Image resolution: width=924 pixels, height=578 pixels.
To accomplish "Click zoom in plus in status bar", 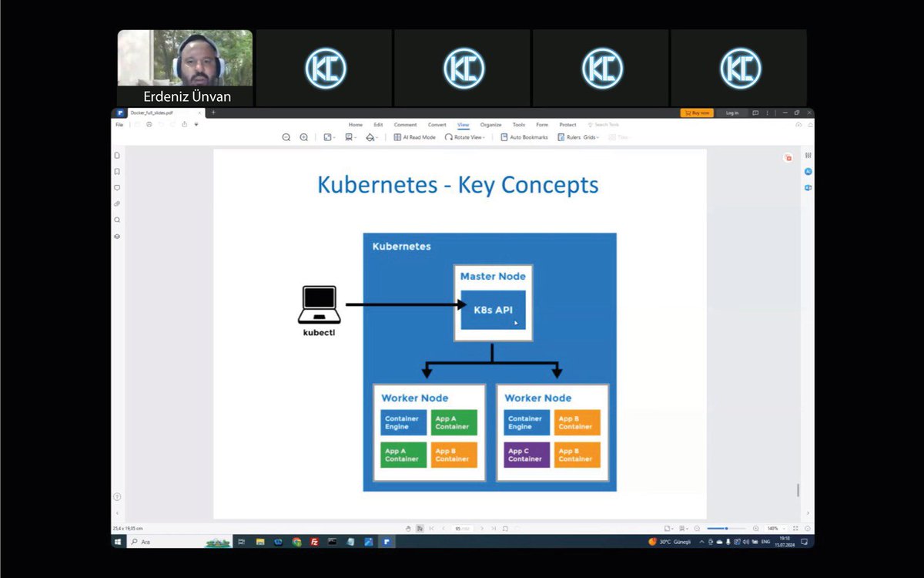I will 755,528.
